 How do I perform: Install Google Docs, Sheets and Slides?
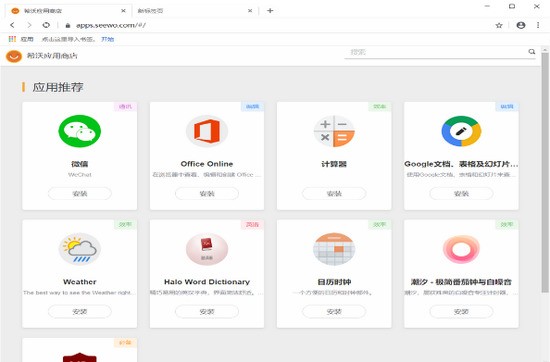tap(461, 194)
